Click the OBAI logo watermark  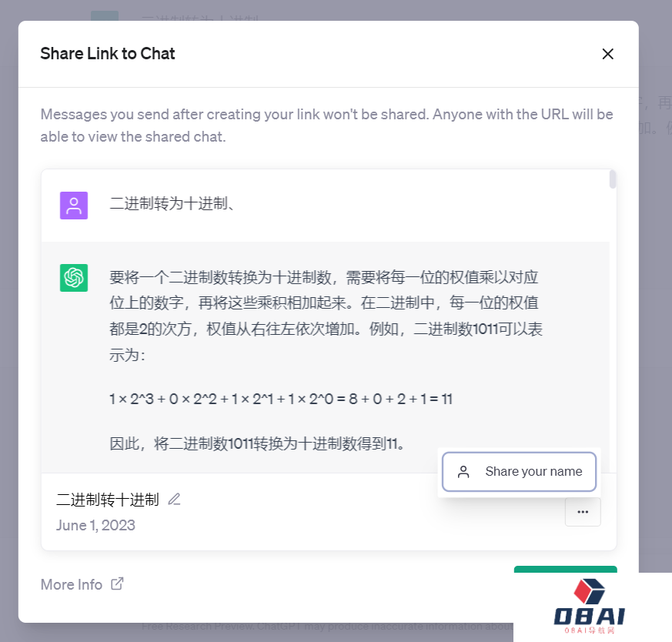(590, 607)
